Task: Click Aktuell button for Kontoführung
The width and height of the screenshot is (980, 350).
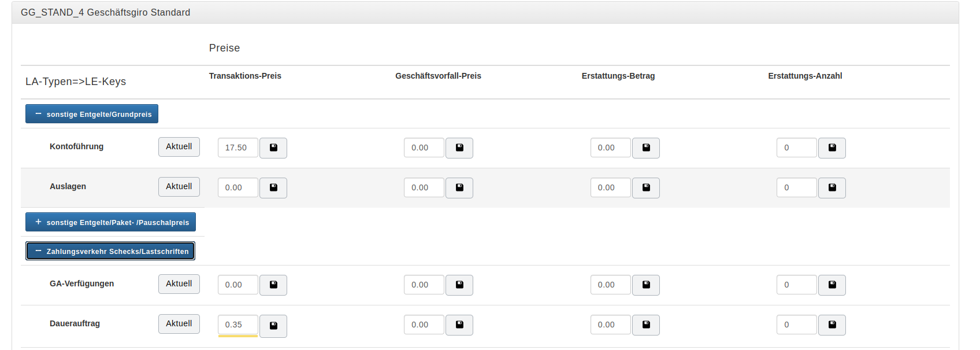Action: point(179,147)
